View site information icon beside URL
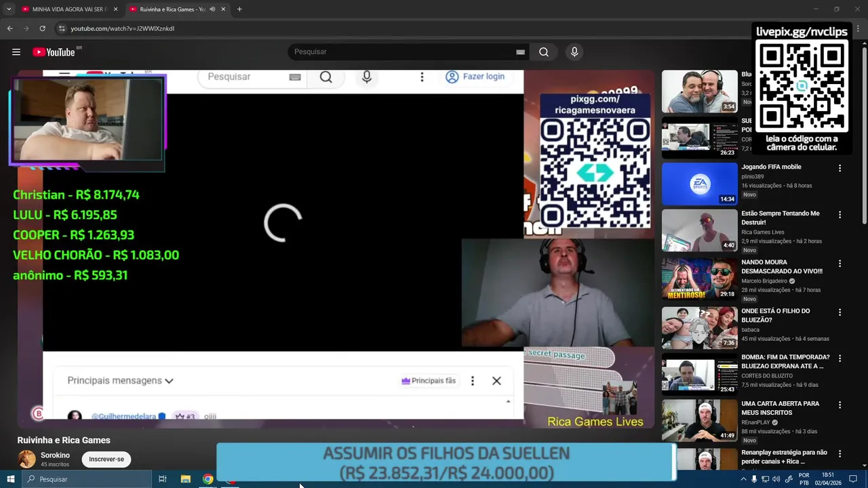This screenshot has width=868, height=488. click(x=62, y=28)
